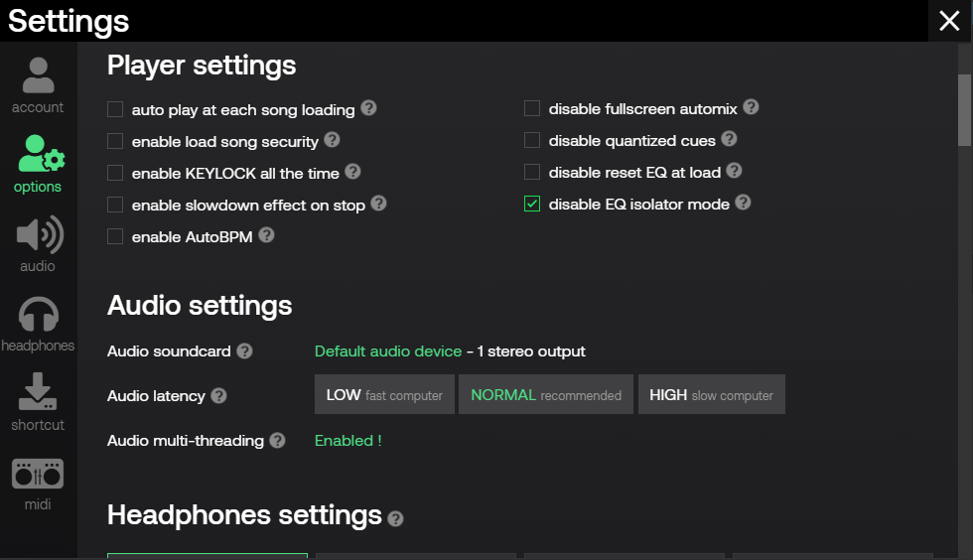Choose HIGH slow computer latency

coord(711,395)
